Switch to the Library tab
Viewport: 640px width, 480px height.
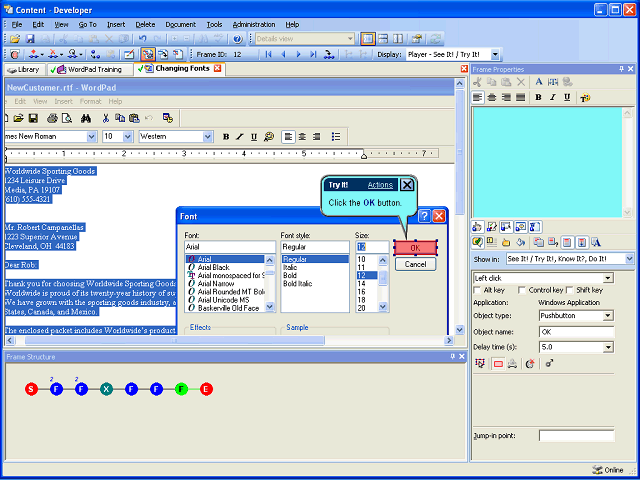pyautogui.click(x=24, y=69)
